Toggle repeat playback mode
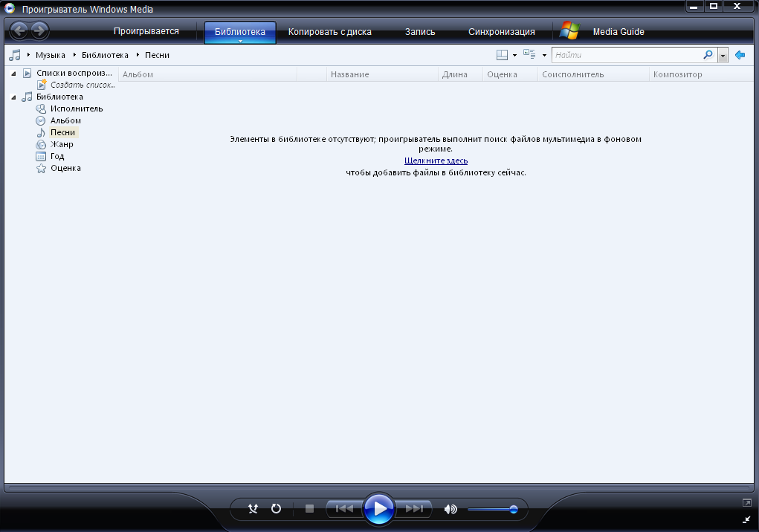Viewport: 759px width, 532px height. click(276, 509)
